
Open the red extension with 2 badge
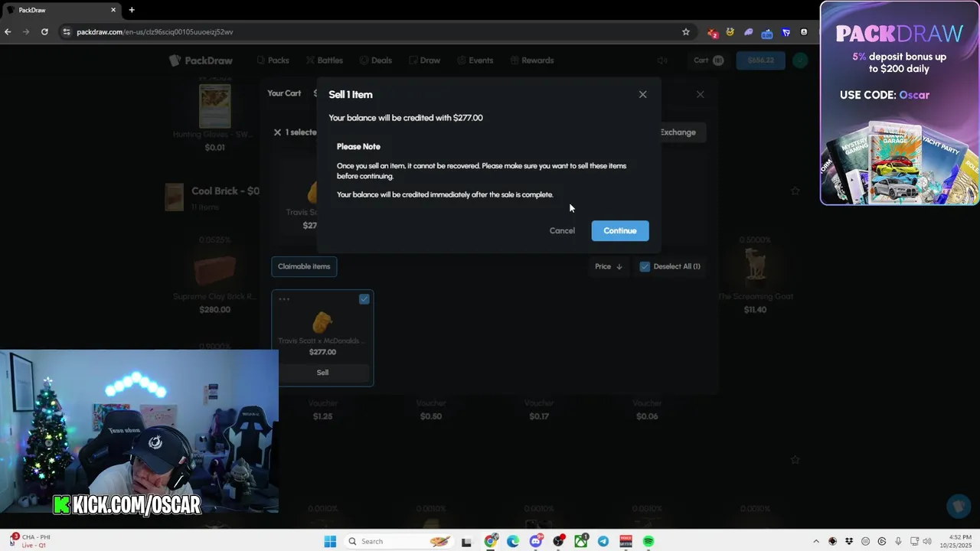(x=713, y=32)
